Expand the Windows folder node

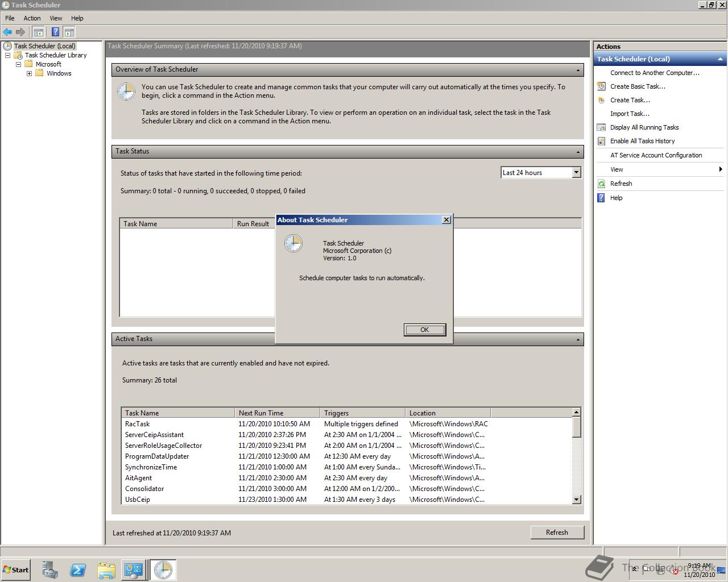click(29, 73)
